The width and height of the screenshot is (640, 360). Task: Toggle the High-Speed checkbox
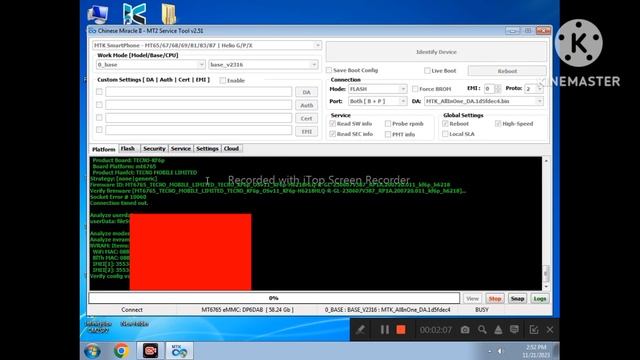pos(498,123)
